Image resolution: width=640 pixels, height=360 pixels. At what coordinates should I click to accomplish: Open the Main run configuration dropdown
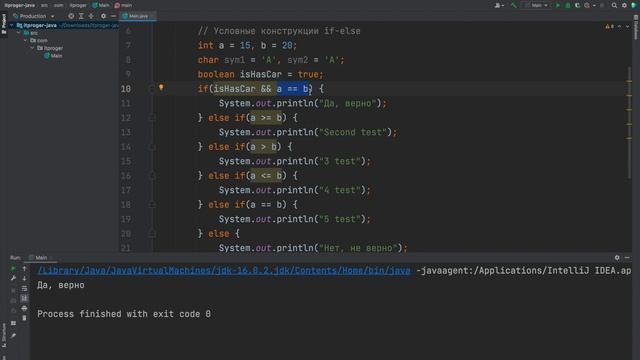click(537, 5)
